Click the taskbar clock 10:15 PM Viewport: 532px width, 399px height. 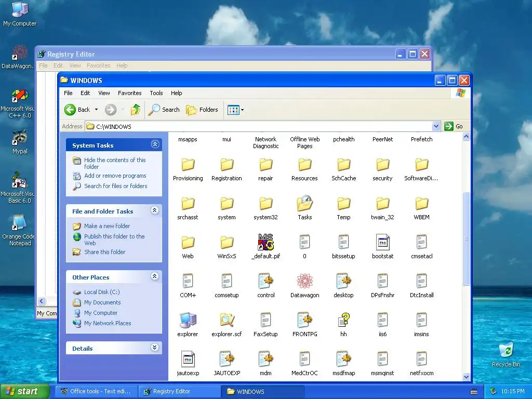coord(513,392)
